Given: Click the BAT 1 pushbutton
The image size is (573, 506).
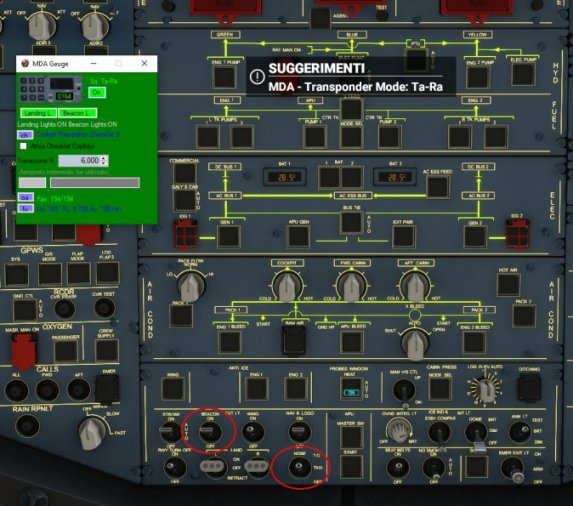Looking at the screenshot, I should tap(329, 178).
